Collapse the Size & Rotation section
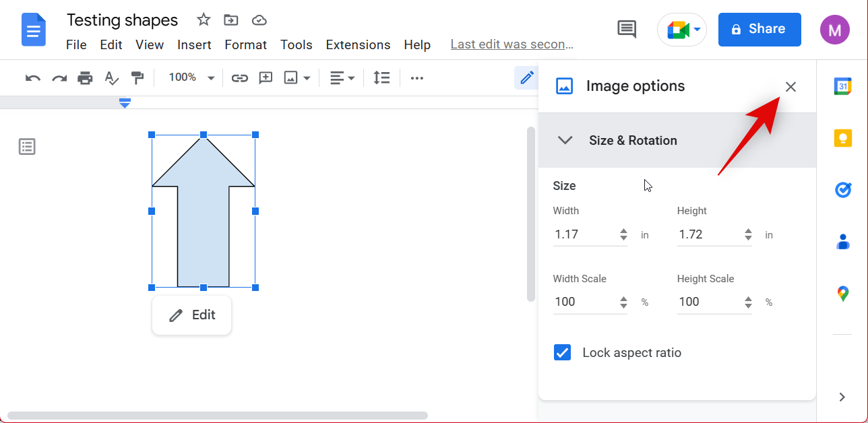868x423 pixels. click(x=565, y=140)
